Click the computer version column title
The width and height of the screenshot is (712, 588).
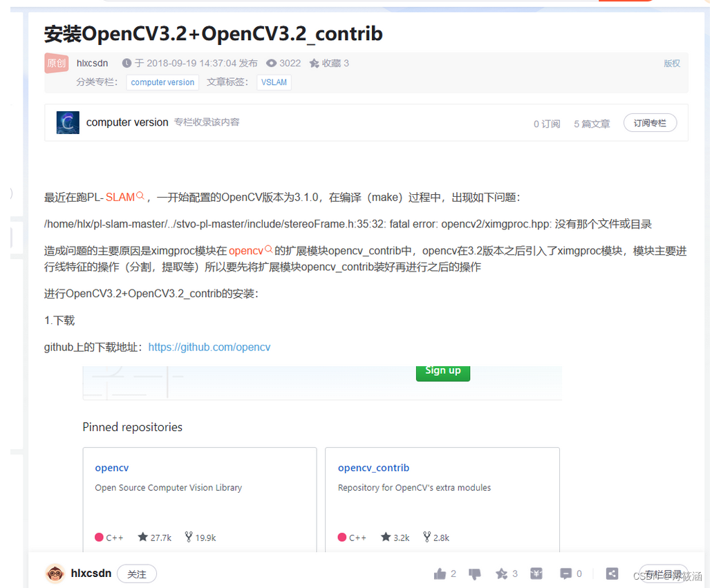127,122
